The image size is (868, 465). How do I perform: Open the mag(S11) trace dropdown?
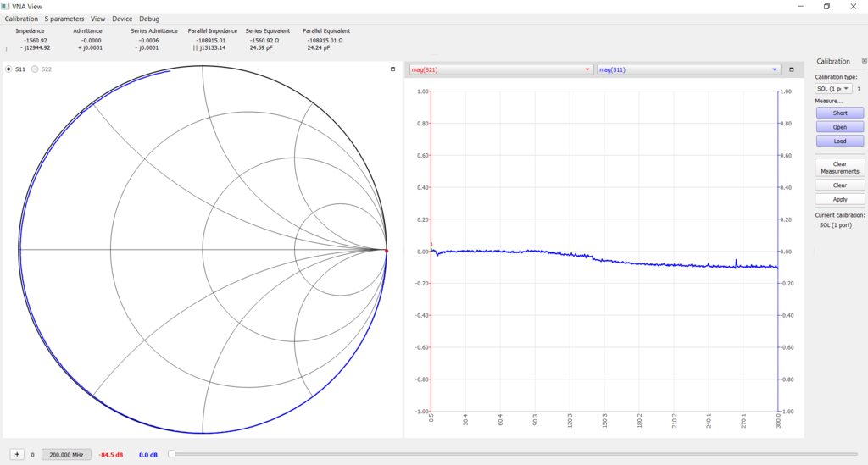pos(688,69)
